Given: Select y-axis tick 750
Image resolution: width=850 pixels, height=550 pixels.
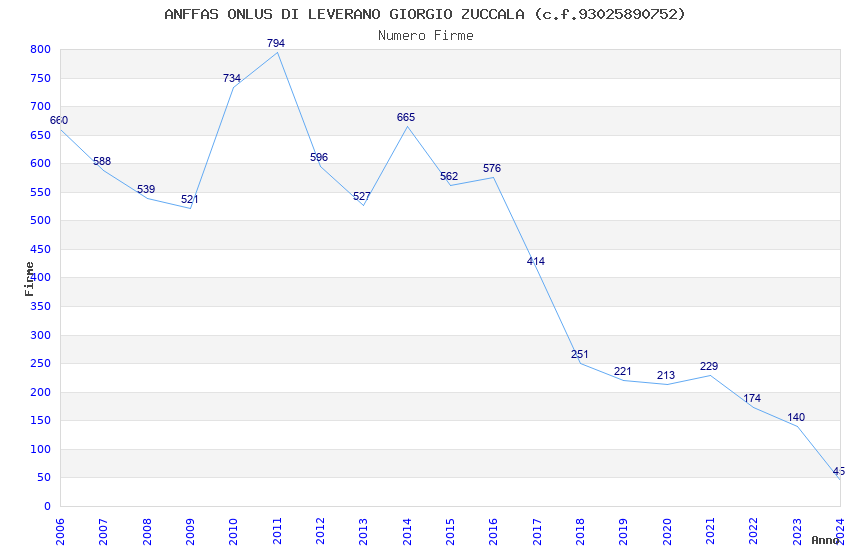Looking at the screenshot, I should tap(40, 78).
